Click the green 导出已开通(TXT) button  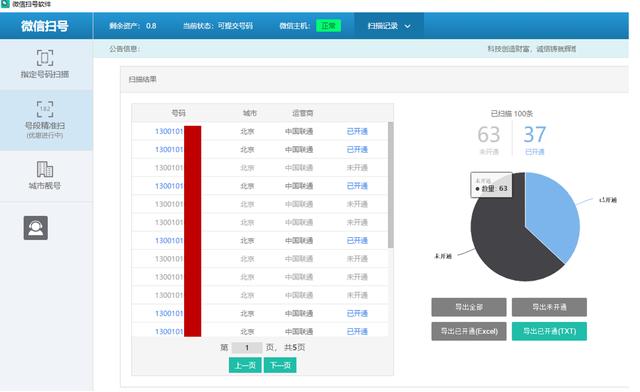pyautogui.click(x=549, y=331)
